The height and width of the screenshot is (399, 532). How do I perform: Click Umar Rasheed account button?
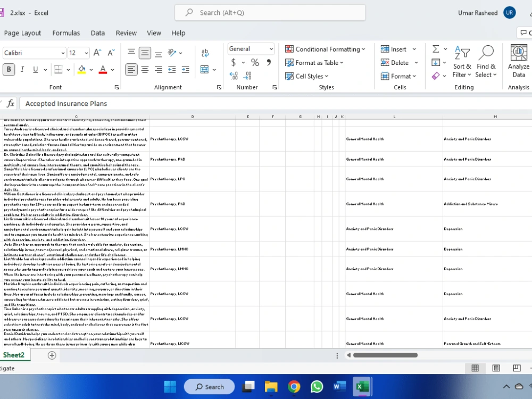(487, 13)
